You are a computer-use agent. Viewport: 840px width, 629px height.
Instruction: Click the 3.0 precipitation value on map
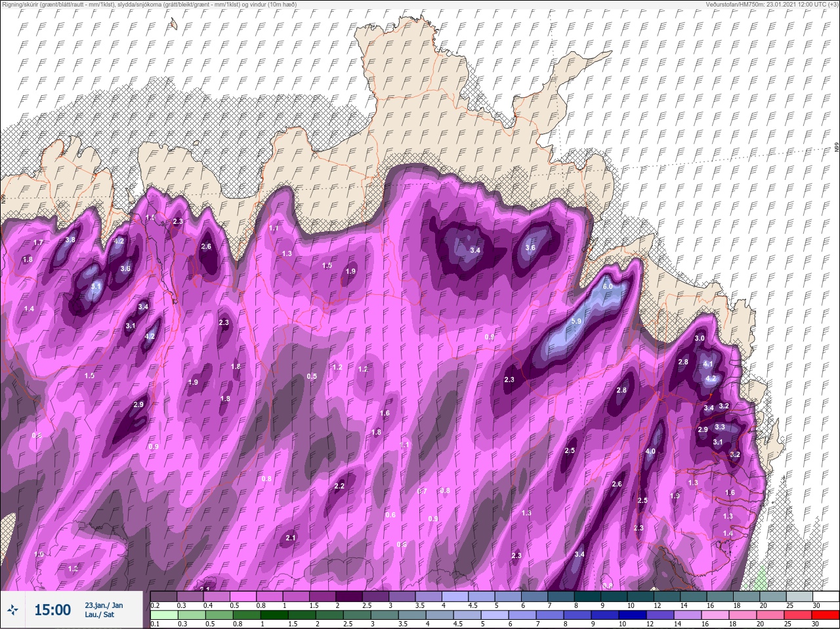(x=700, y=339)
